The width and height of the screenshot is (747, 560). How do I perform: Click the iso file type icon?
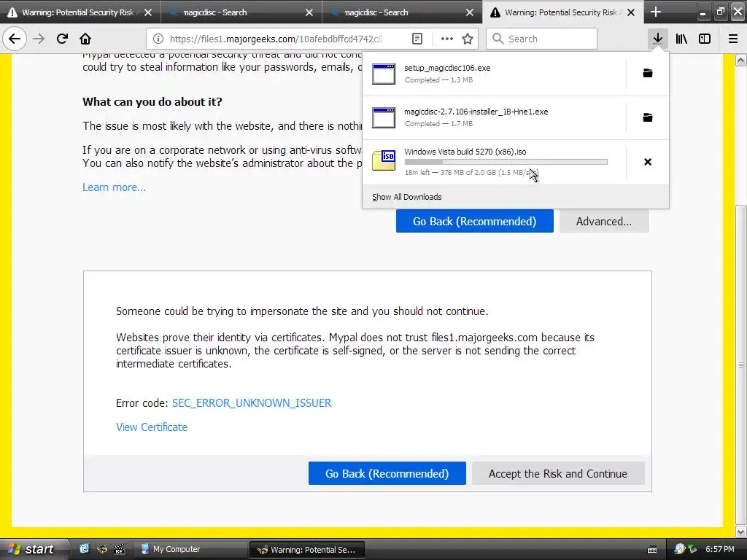coord(384,160)
